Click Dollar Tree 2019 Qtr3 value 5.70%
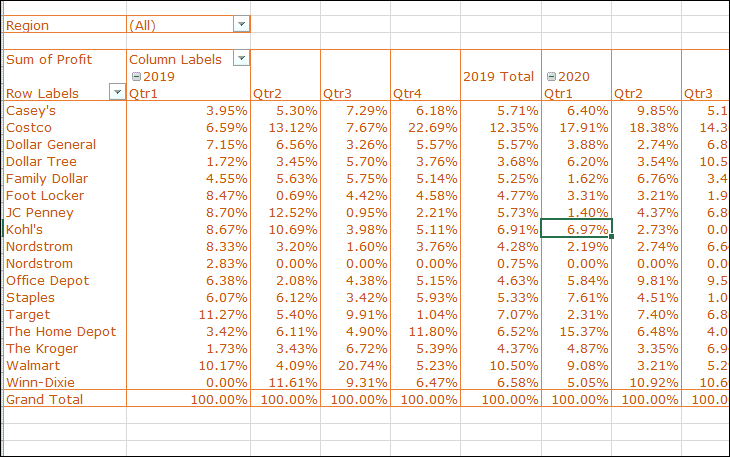The height and width of the screenshot is (457, 730). click(355, 161)
